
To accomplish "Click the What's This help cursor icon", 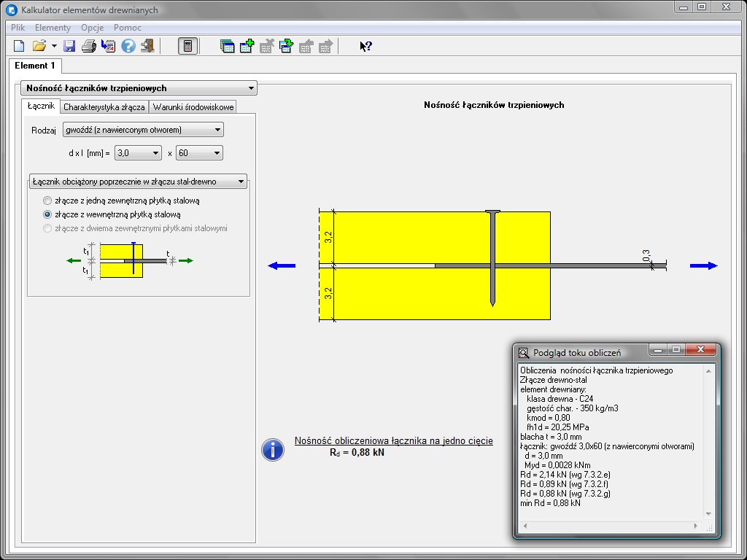I will [x=365, y=46].
